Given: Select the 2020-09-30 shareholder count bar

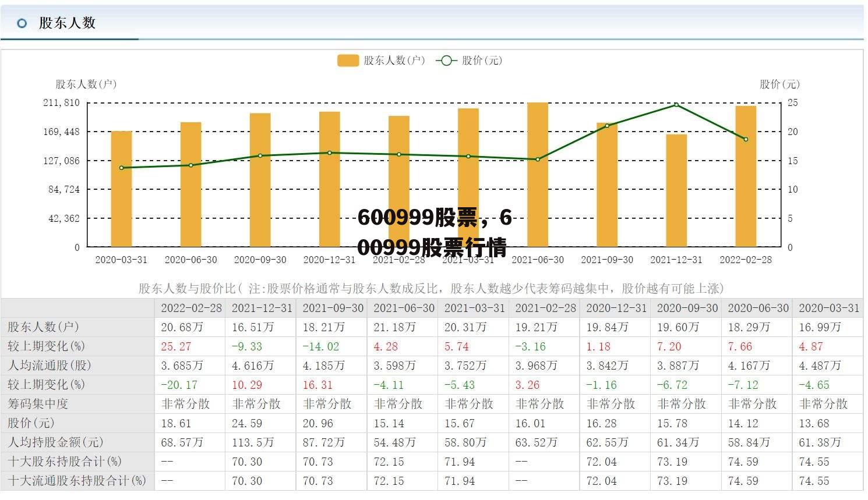Looking at the screenshot, I should [x=260, y=180].
